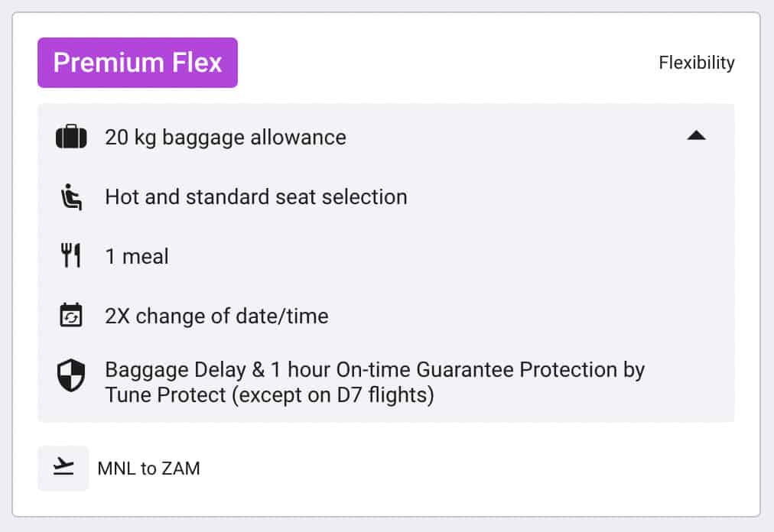Click the Flexibility label
Screen dimensions: 774x532
tap(696, 63)
